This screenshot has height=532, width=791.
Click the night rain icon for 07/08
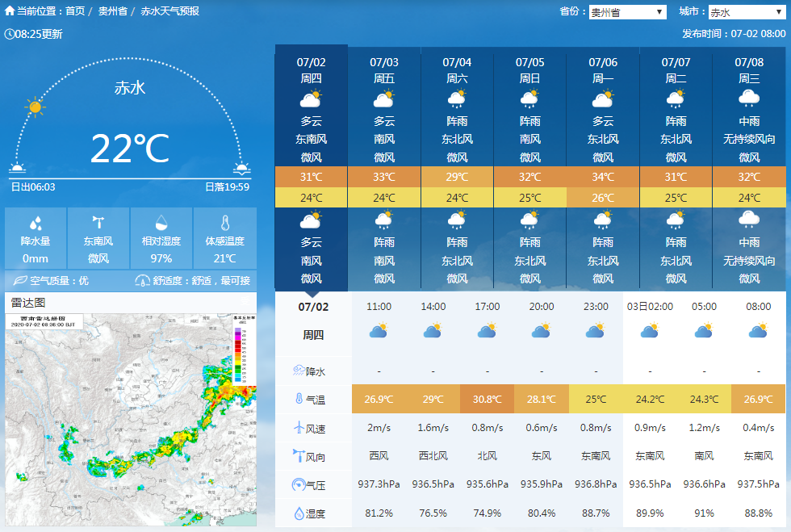749,220
